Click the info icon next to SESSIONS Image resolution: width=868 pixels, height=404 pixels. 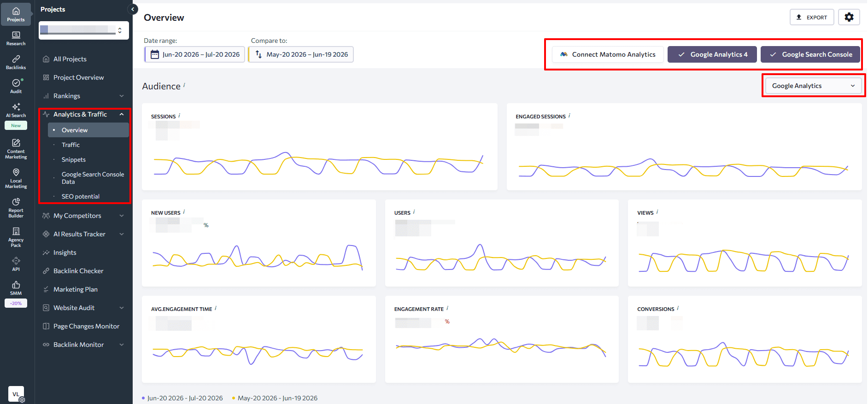coord(179,116)
